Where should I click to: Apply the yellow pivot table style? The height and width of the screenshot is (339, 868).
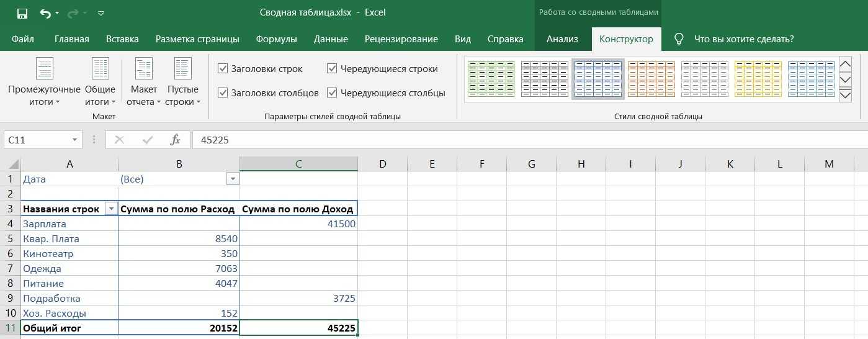point(758,79)
